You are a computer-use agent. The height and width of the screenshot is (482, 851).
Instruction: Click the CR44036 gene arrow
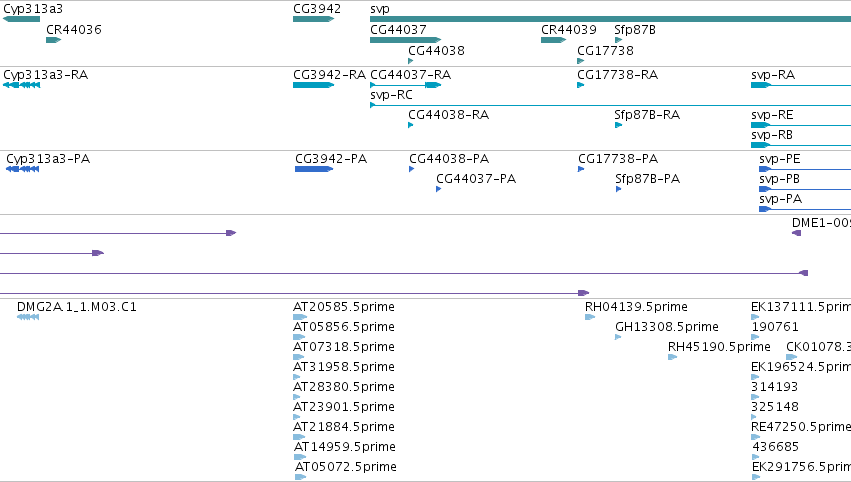point(53,40)
